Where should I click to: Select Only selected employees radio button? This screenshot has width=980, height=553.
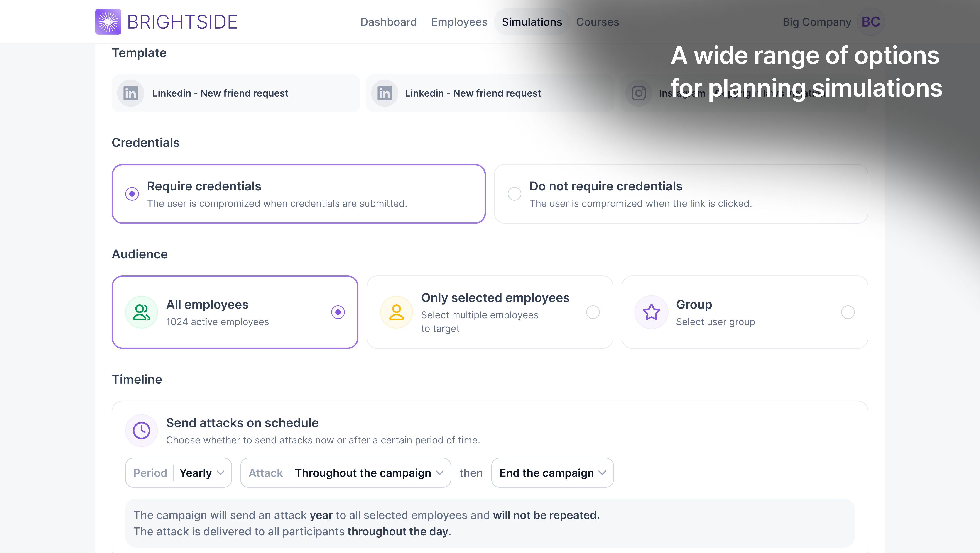(x=593, y=312)
